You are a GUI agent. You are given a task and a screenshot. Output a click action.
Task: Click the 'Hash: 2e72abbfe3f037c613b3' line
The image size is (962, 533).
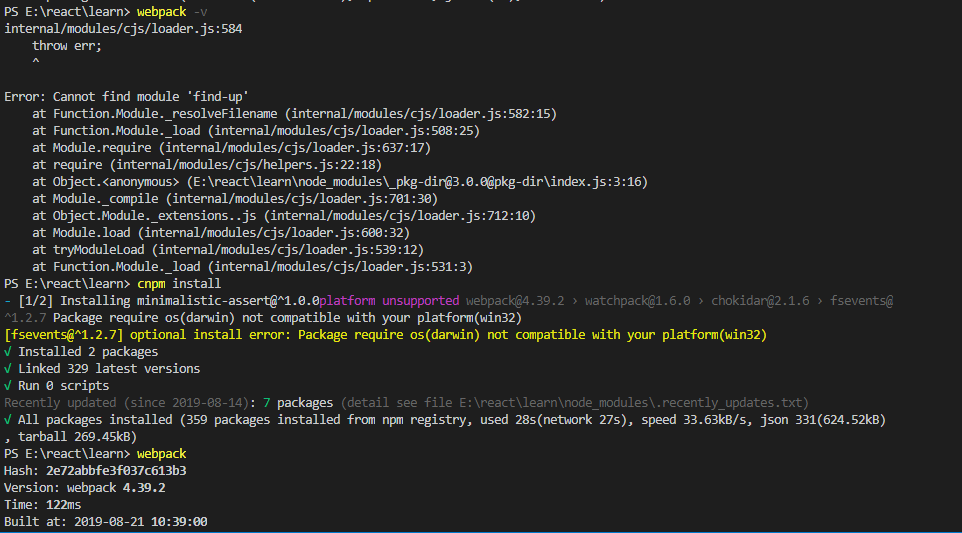coord(95,471)
